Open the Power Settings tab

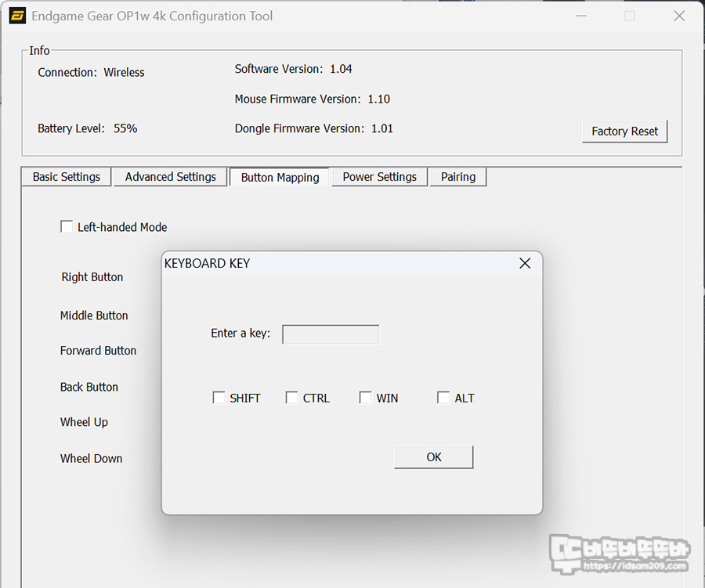(379, 177)
